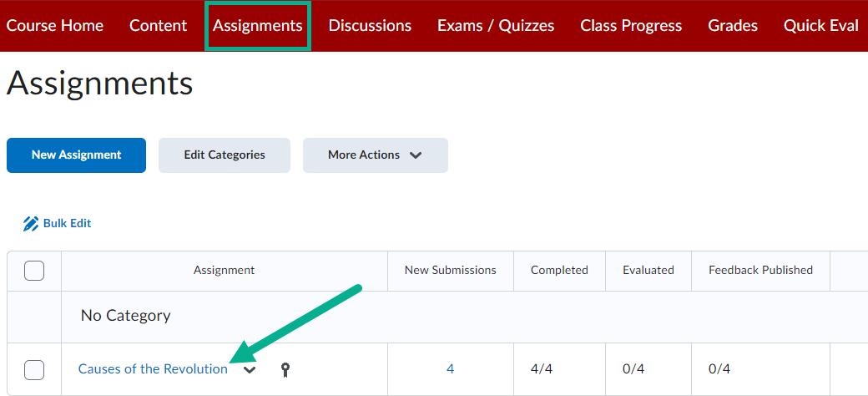Open the Content tab in the navbar

[159, 25]
